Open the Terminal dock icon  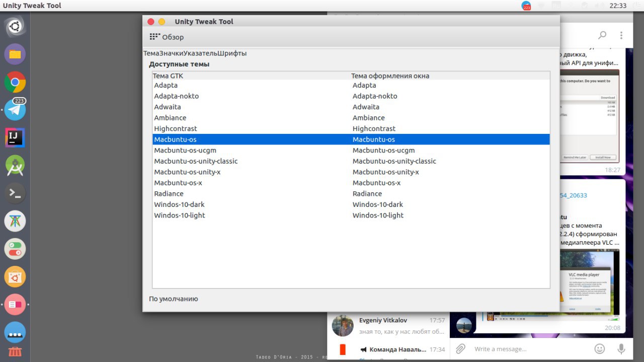click(15, 193)
